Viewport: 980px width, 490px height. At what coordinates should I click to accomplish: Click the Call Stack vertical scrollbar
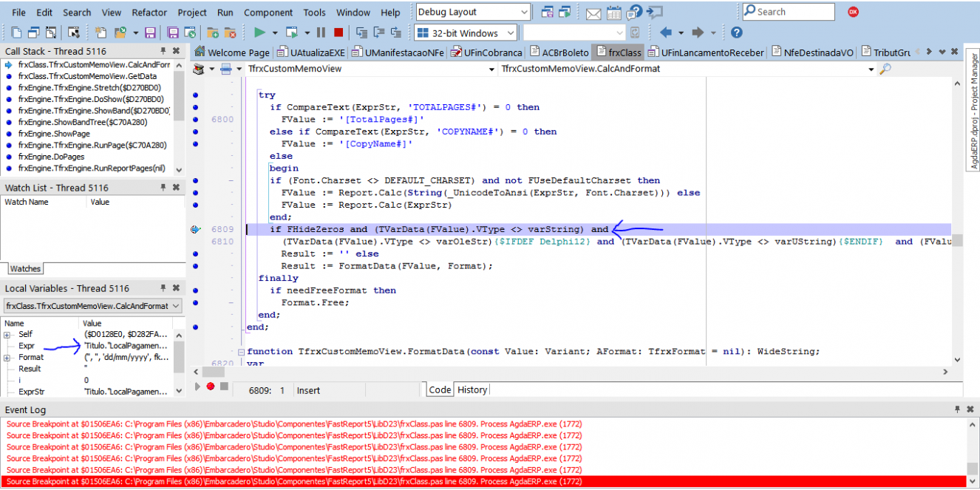point(178,118)
